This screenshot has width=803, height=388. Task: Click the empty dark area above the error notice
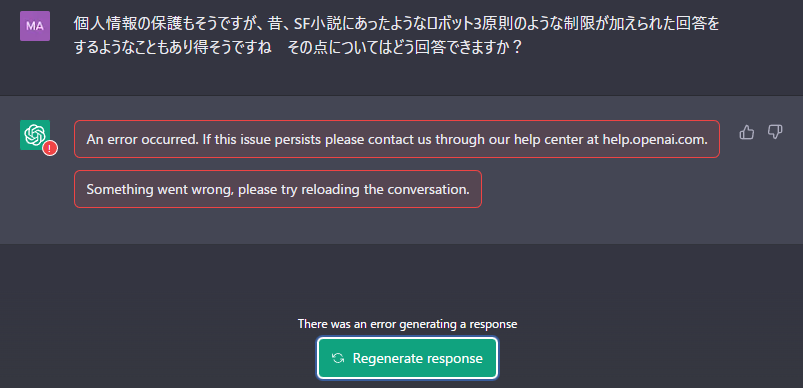402,279
